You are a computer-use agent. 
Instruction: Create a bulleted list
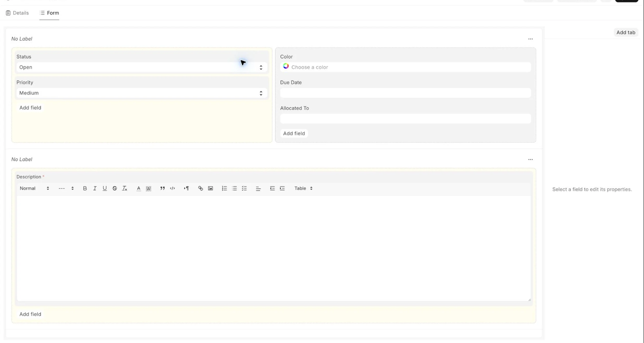pyautogui.click(x=234, y=188)
